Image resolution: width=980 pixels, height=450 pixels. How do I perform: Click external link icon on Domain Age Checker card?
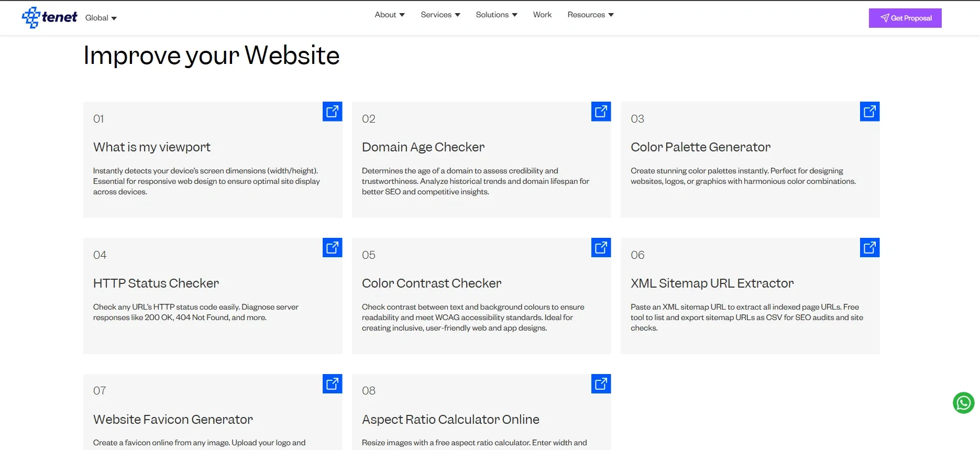(601, 112)
